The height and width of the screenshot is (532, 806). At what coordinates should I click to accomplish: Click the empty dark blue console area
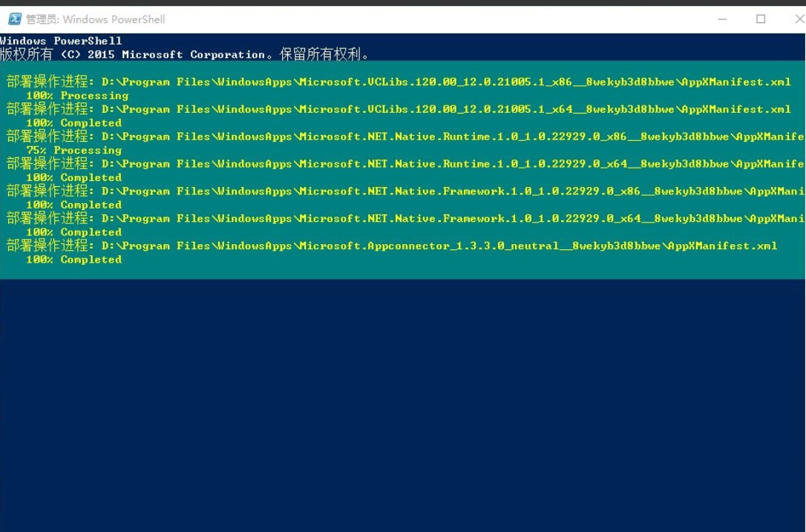click(x=401, y=408)
